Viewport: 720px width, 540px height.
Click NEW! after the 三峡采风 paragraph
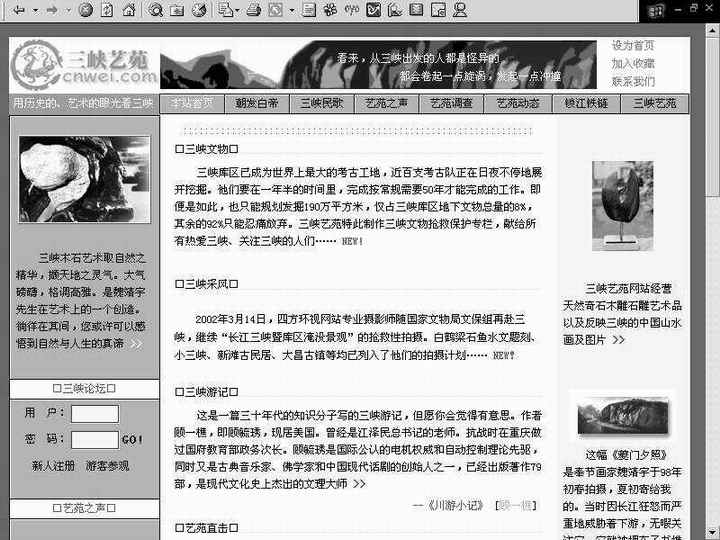coord(504,355)
